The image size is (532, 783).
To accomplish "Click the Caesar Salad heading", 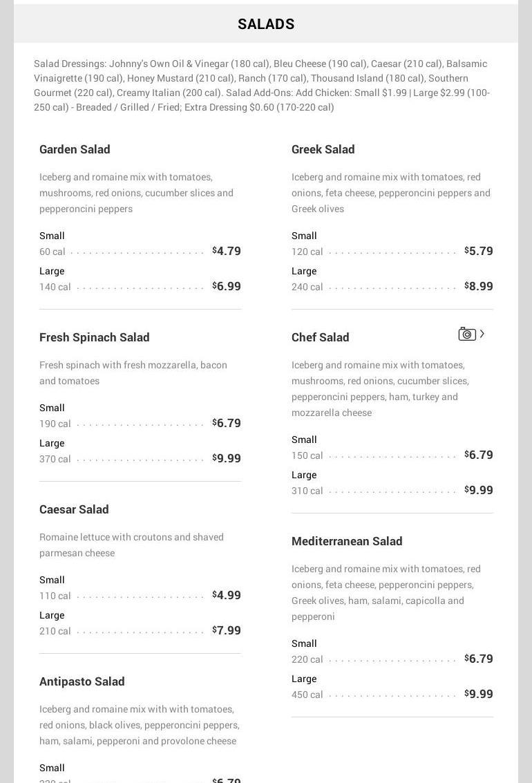I will click(74, 509).
